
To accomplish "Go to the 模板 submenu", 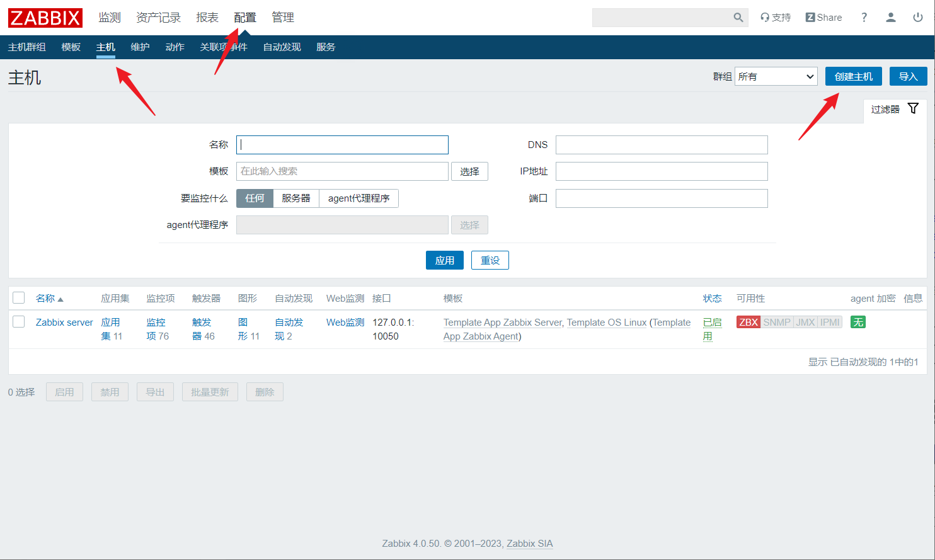I will pos(71,47).
